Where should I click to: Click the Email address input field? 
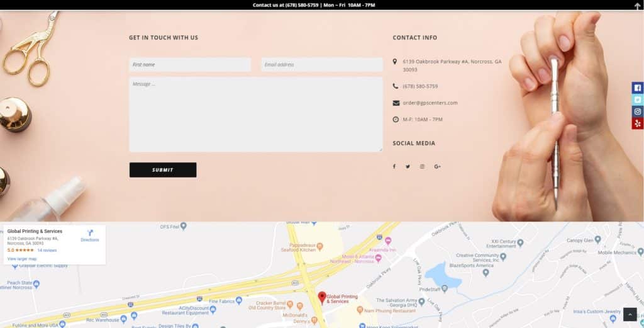tap(322, 65)
